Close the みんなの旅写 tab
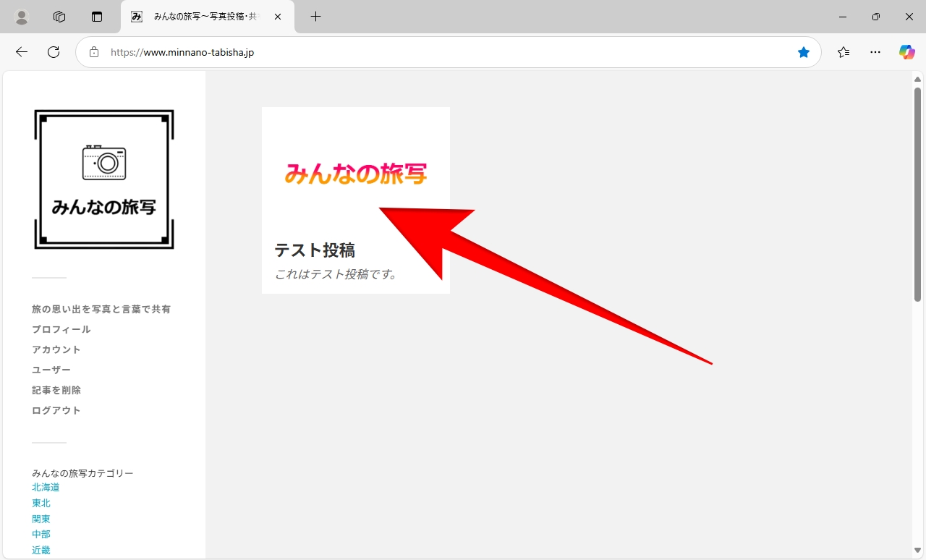Viewport: 926px width, 560px height. tap(278, 17)
